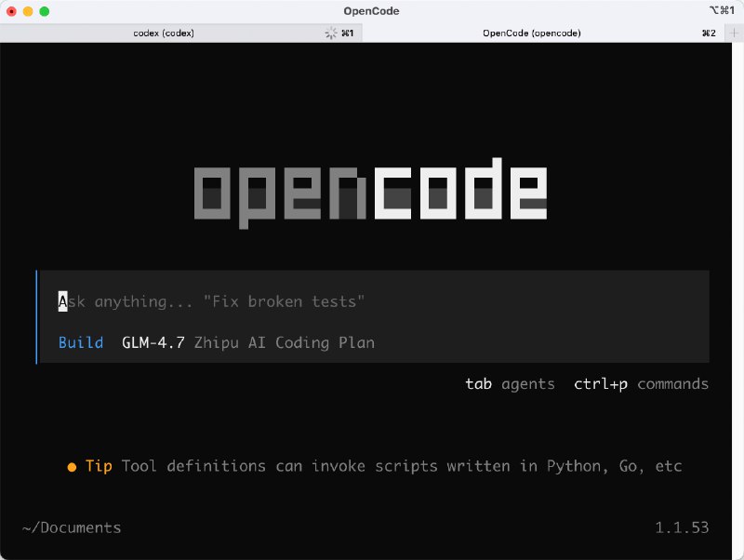Open ctrl+p commands palette hint

641,383
